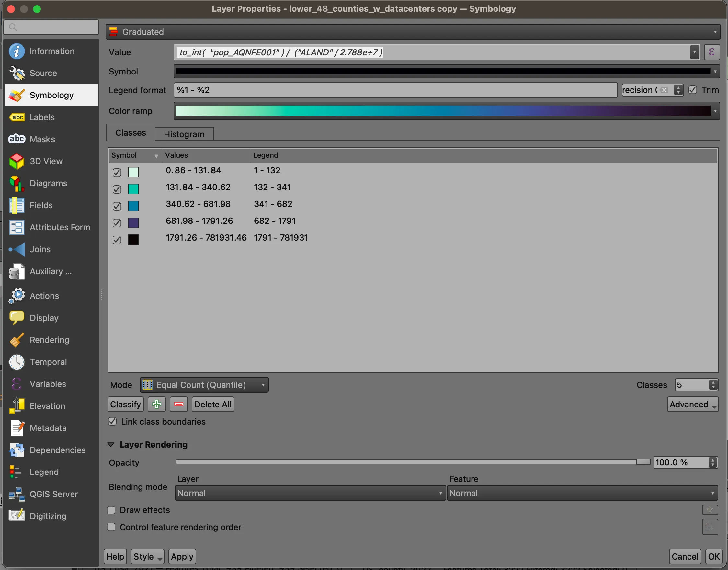Open the Mode Equal Count dropdown

click(204, 385)
